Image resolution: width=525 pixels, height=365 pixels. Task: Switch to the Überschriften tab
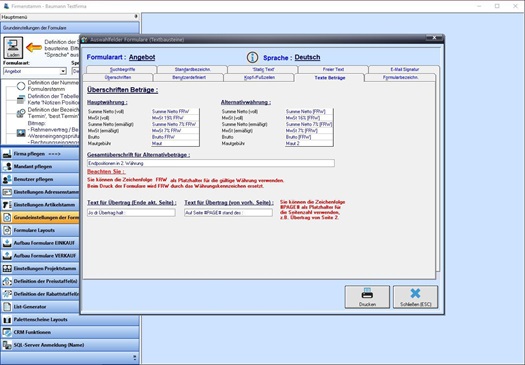point(118,77)
